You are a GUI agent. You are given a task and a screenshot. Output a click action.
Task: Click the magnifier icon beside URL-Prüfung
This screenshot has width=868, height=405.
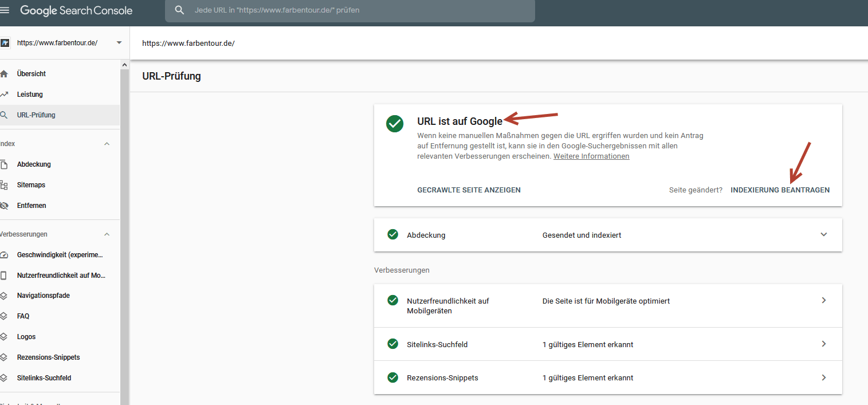click(4, 115)
